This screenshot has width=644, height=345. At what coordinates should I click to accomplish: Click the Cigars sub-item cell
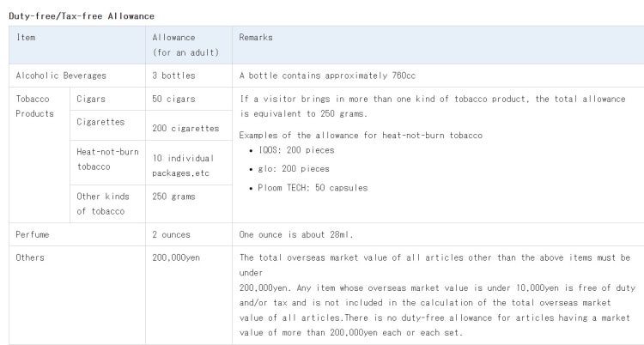click(107, 99)
